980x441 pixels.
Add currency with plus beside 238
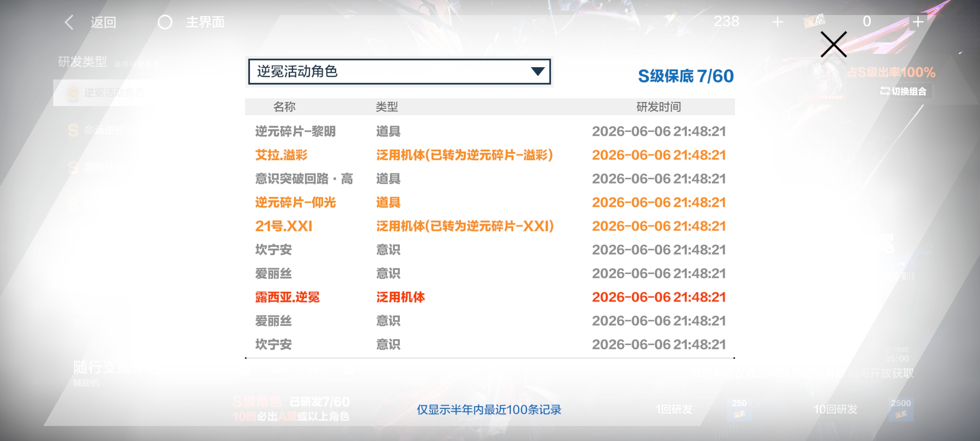(777, 22)
